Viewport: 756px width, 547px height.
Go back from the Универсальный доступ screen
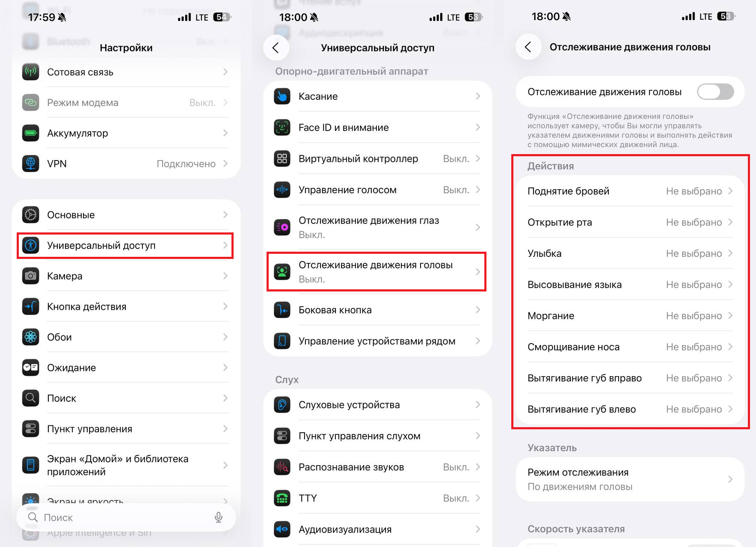pos(276,48)
